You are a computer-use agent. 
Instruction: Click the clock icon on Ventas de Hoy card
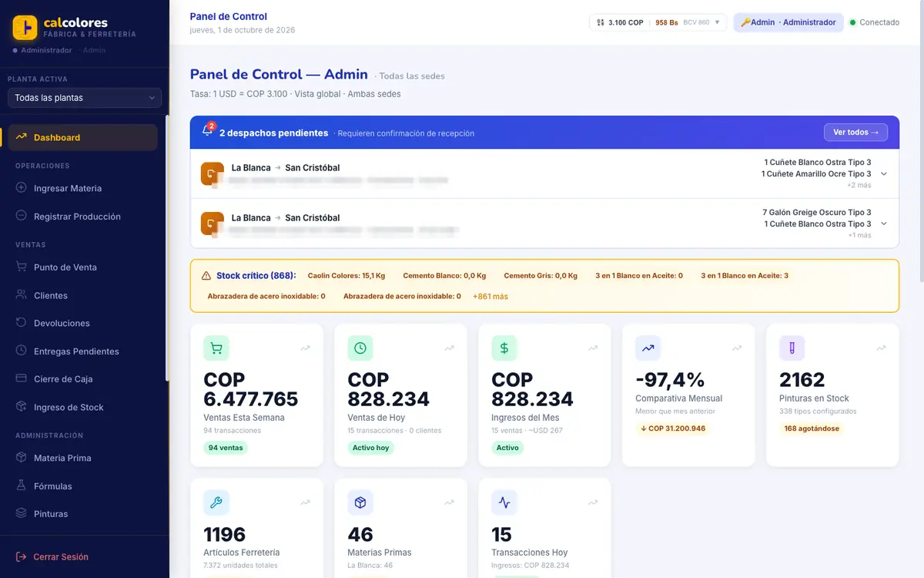pos(360,348)
